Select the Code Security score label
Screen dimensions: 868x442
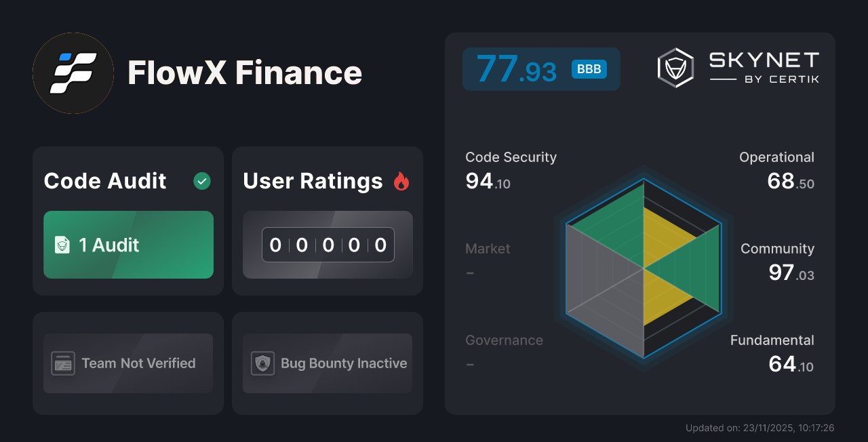coord(511,157)
